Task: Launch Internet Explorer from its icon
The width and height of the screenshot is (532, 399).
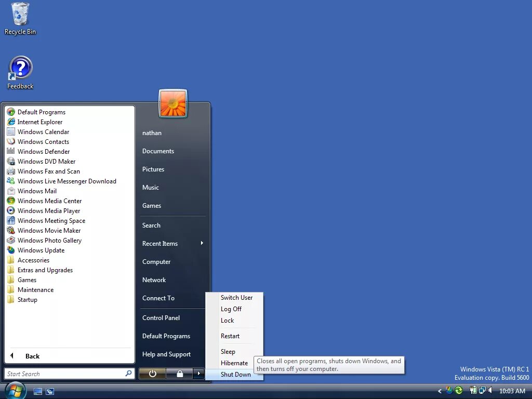Action: click(x=11, y=122)
